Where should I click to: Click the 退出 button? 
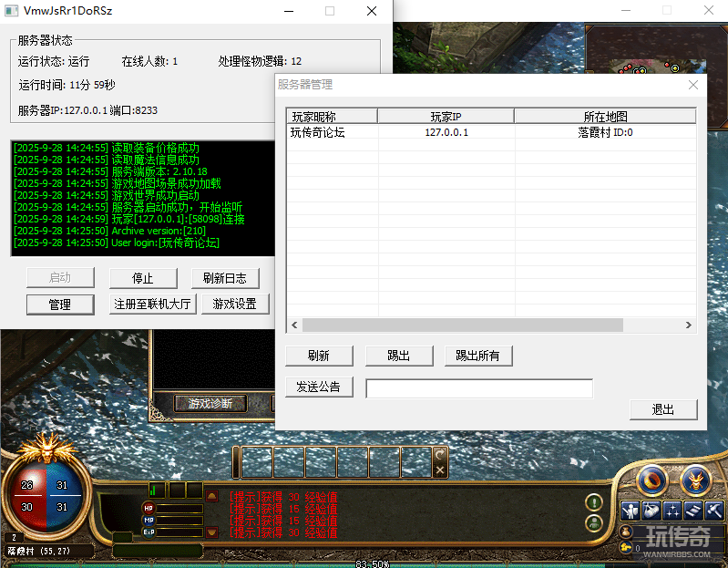pos(663,409)
